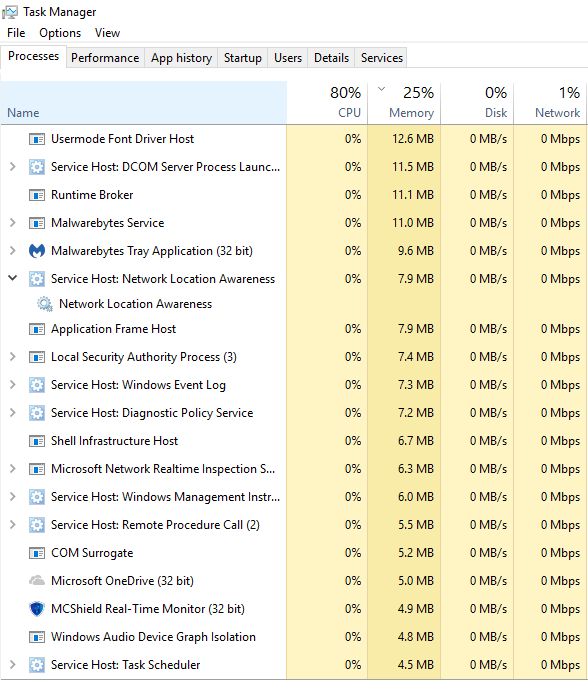Image resolution: width=588 pixels, height=691 pixels.
Task: Click the Local Security Authority Process icon
Action: 37,357
